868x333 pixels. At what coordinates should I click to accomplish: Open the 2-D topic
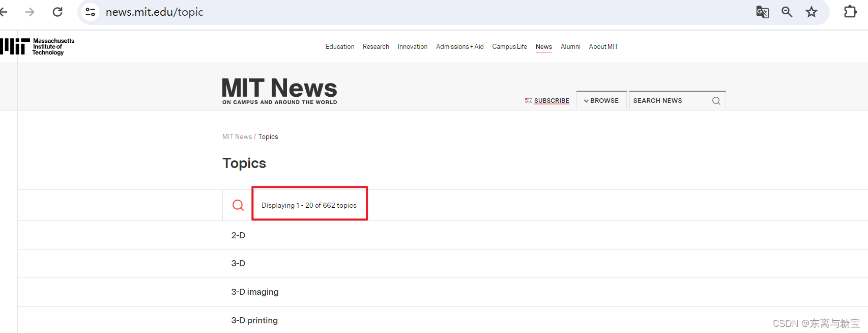click(238, 235)
